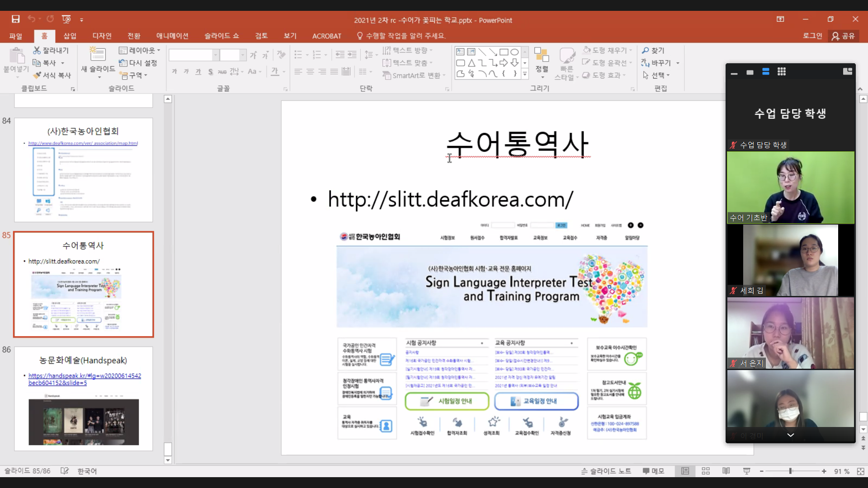
Task: Expand the shapes gallery more arrow
Action: pyautogui.click(x=525, y=74)
